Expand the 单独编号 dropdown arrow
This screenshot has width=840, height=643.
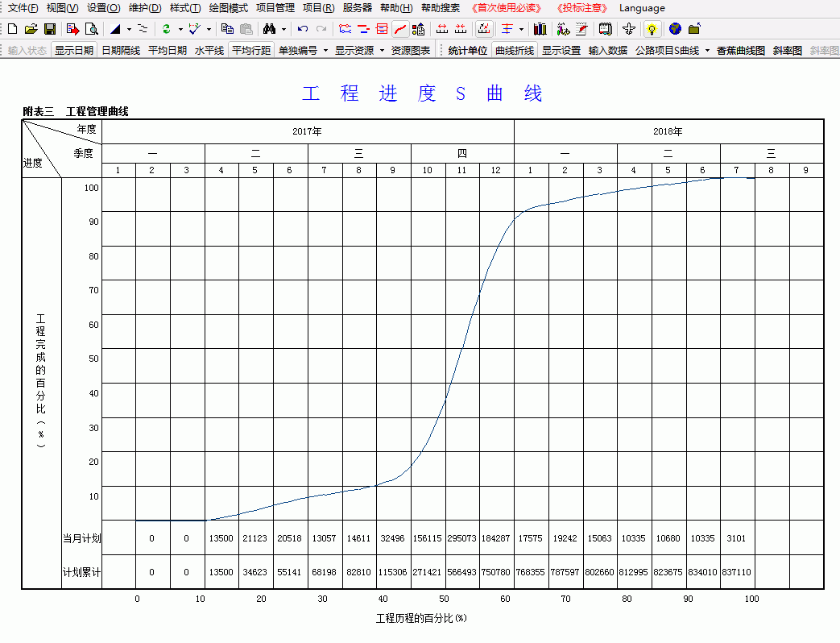325,50
